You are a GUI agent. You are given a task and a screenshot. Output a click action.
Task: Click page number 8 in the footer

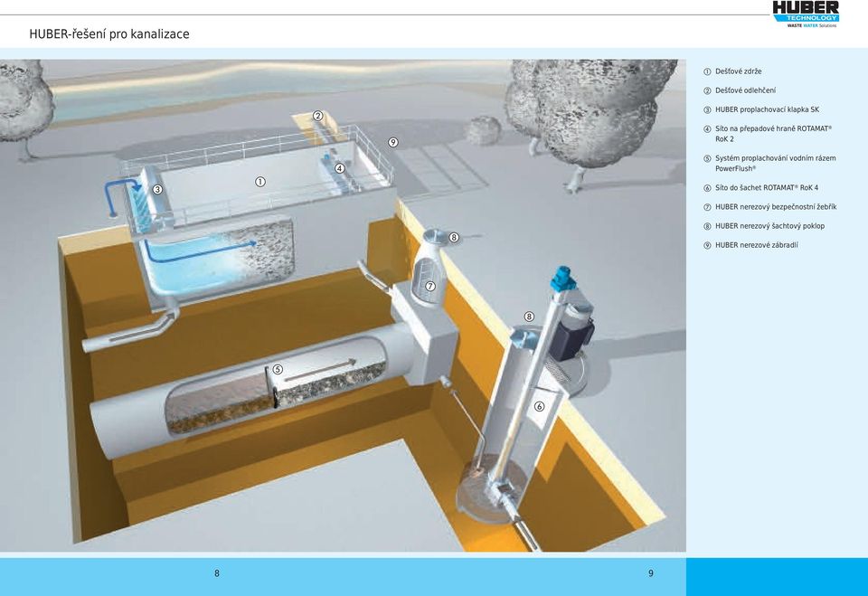tap(217, 573)
